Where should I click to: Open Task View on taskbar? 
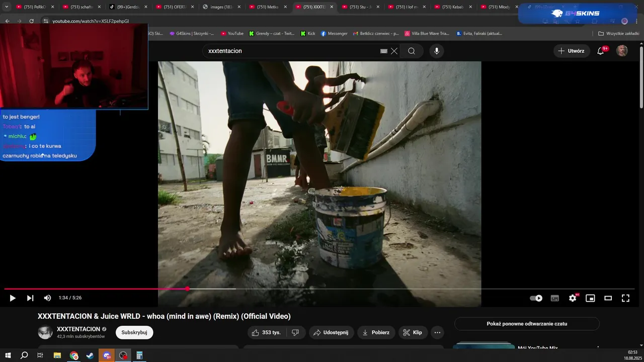[40, 355]
